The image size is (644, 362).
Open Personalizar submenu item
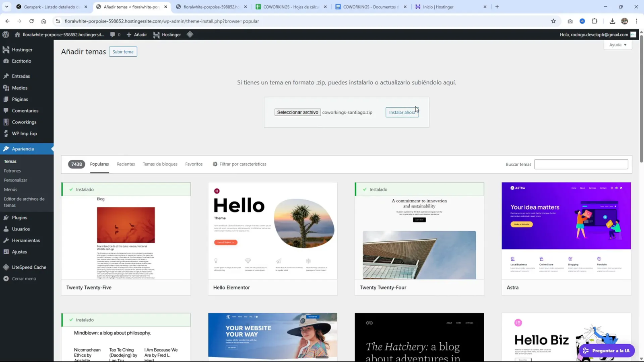click(15, 180)
